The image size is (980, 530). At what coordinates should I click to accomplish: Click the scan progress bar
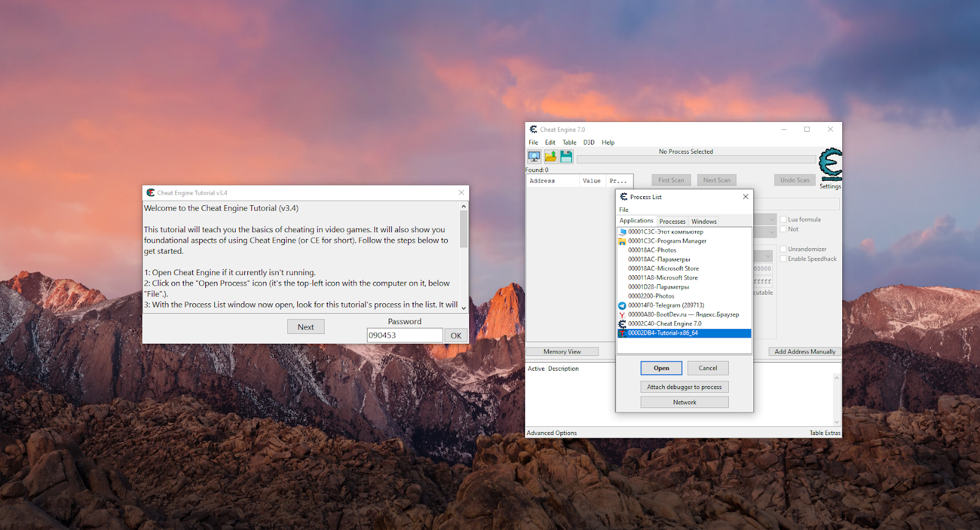696,159
